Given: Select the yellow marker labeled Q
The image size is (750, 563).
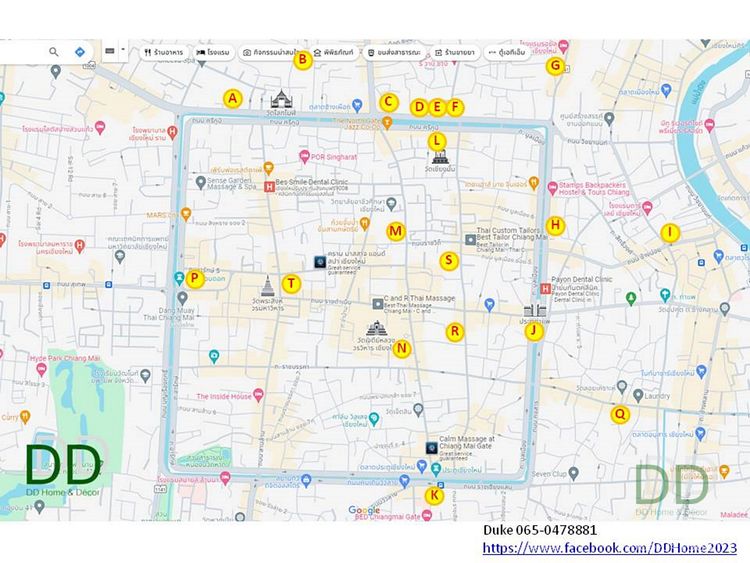Looking at the screenshot, I should (x=620, y=414).
